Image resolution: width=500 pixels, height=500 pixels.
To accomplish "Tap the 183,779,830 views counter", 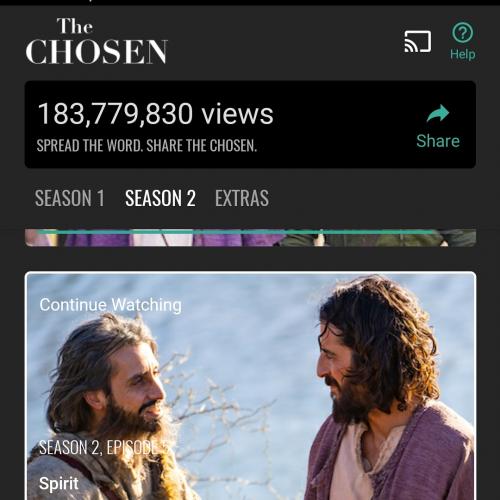I will tap(156, 114).
